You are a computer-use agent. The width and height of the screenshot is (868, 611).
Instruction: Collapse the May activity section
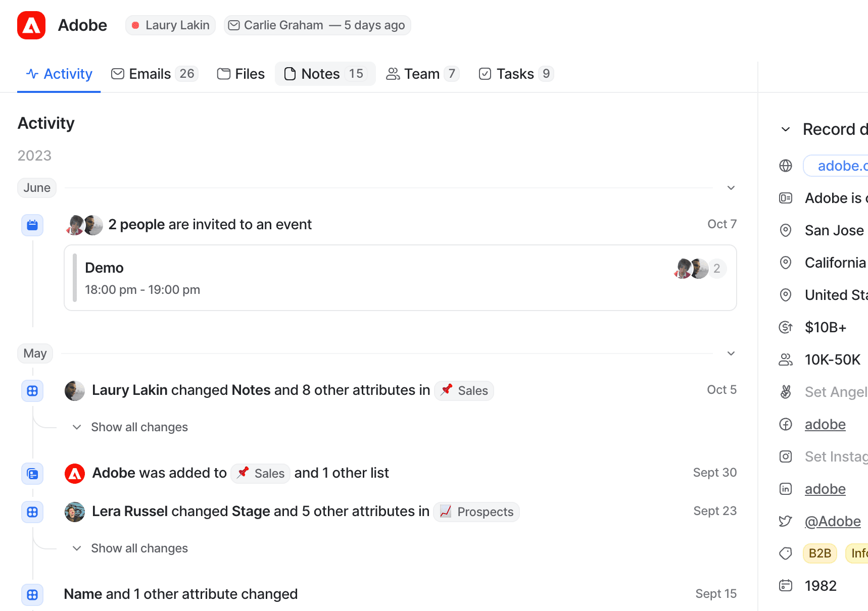tap(731, 353)
